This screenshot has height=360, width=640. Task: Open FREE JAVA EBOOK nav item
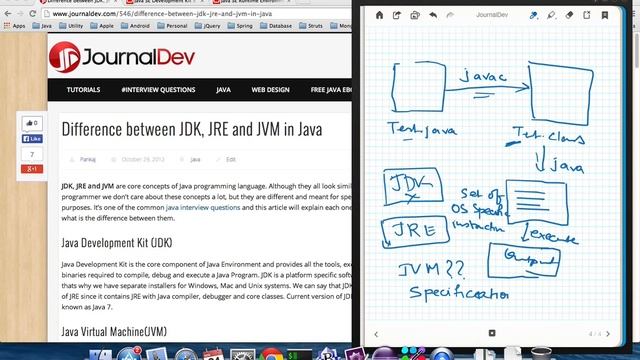(x=331, y=90)
